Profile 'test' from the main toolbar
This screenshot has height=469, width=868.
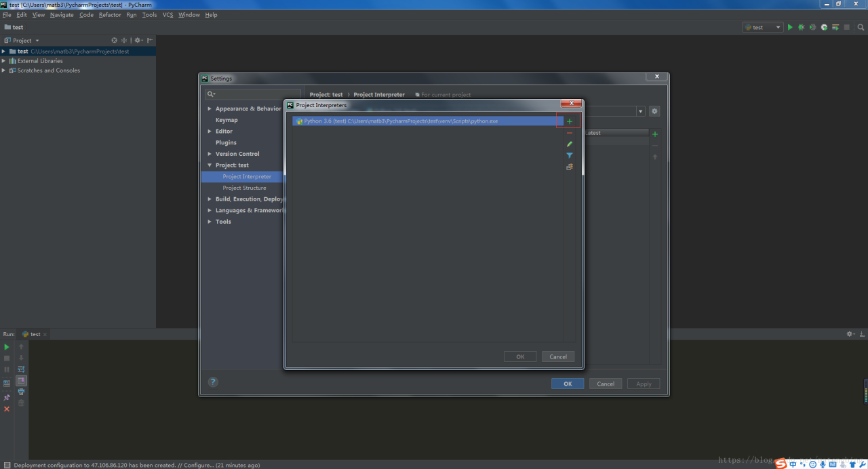point(824,27)
